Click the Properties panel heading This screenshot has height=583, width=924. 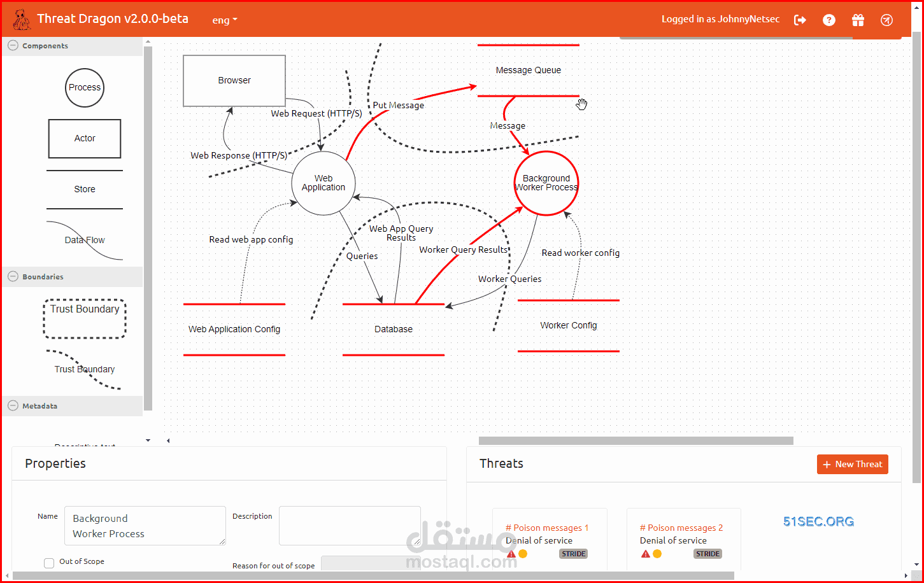[55, 464]
